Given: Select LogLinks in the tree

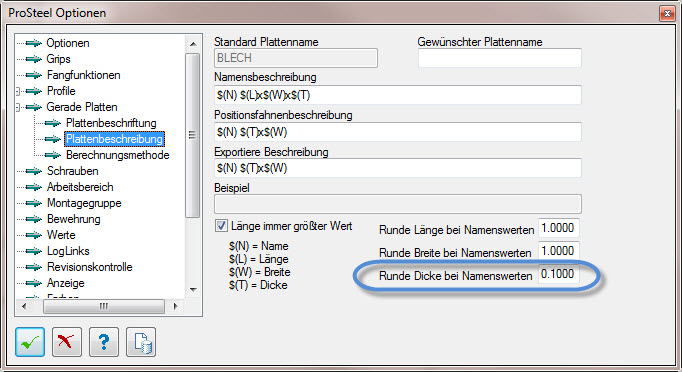Looking at the screenshot, I should pos(68,251).
